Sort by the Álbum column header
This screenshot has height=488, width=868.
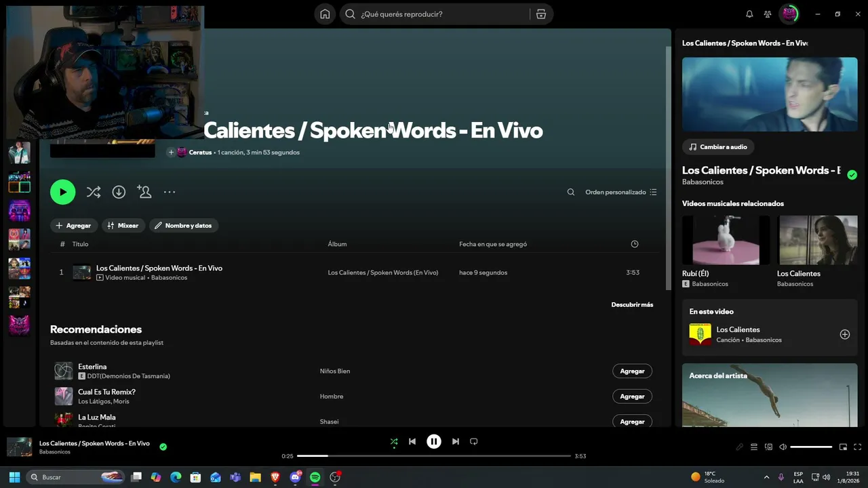tap(337, 244)
